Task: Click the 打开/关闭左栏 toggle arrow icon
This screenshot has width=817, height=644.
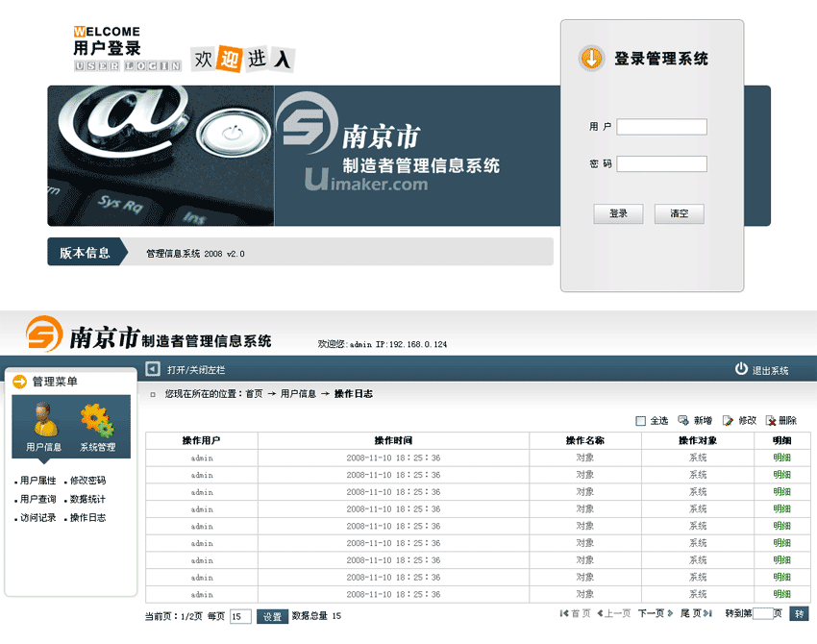Action: point(153,369)
